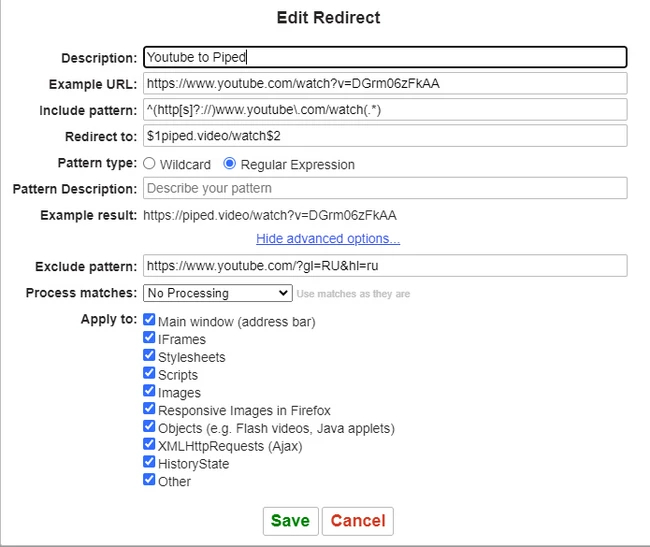Uncheck Responsive Images in Firefox
The image size is (650, 547).
pos(150,410)
